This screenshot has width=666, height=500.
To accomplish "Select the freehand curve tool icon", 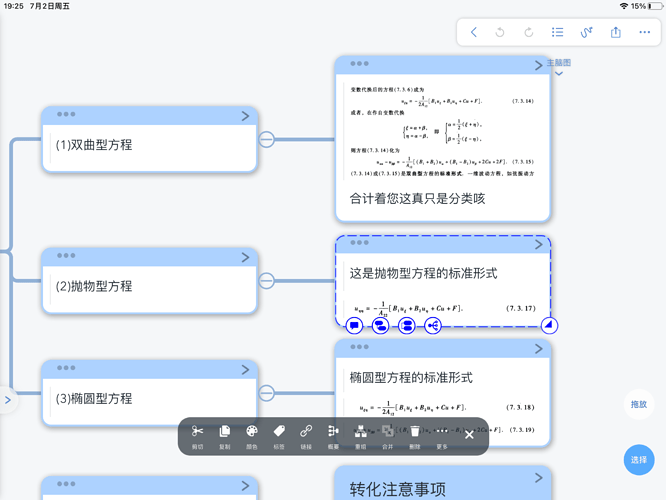I will point(587,32).
